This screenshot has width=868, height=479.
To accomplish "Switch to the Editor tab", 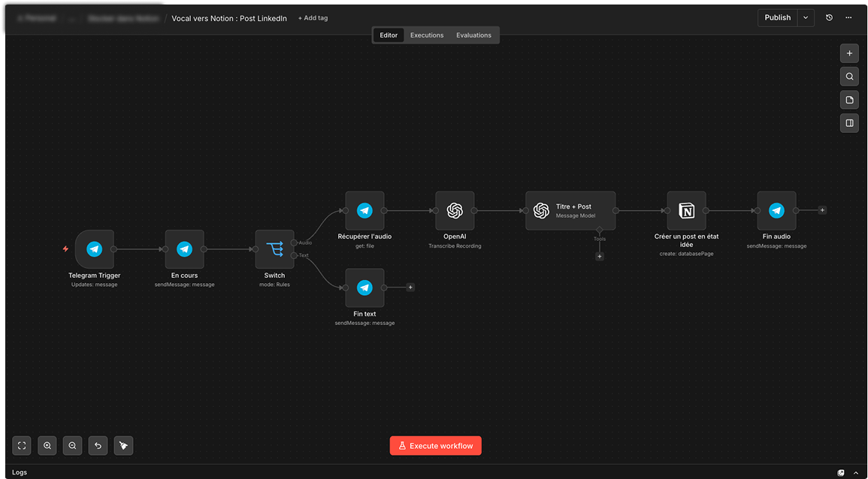I will click(x=389, y=35).
